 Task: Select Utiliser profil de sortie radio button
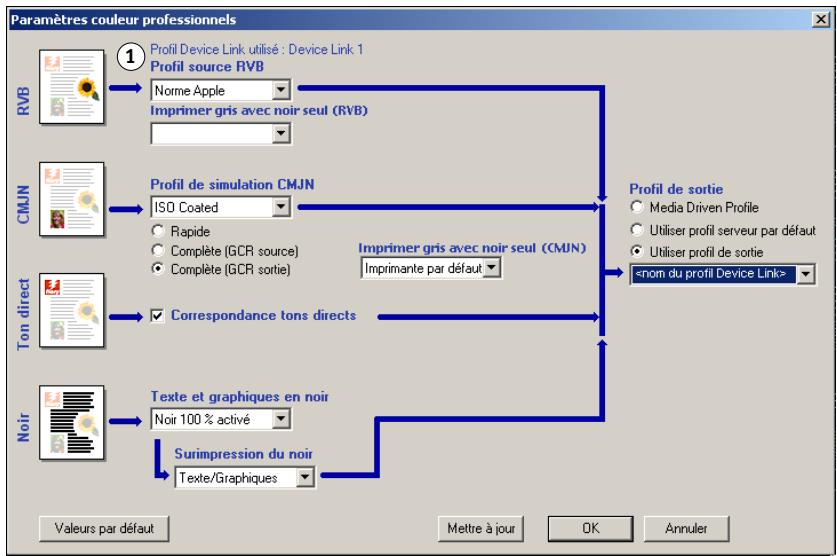[636, 251]
